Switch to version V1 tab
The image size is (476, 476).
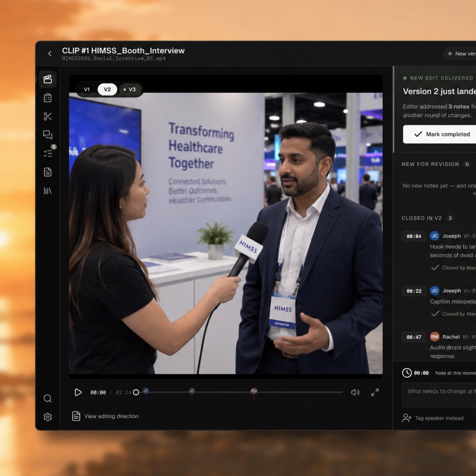pyautogui.click(x=87, y=89)
